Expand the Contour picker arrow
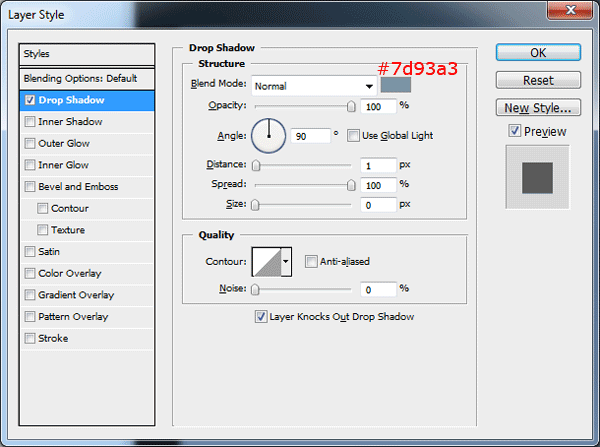Viewport: 600px width, 447px height. point(287,261)
